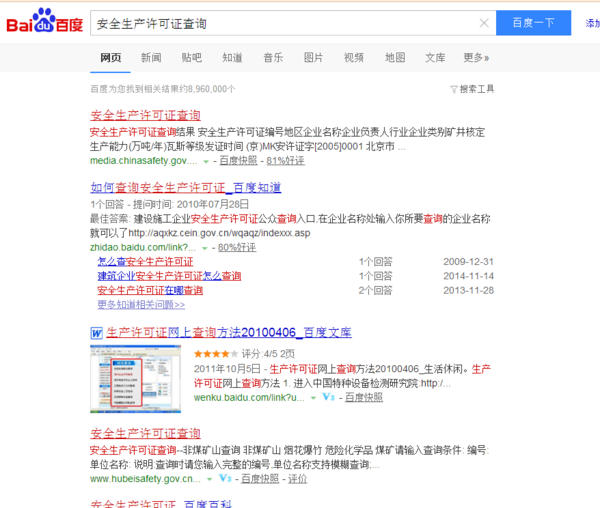This screenshot has width=600, height=508.
Task: Open V3 badge next to wenku.baidu.com result
Action: (x=328, y=397)
